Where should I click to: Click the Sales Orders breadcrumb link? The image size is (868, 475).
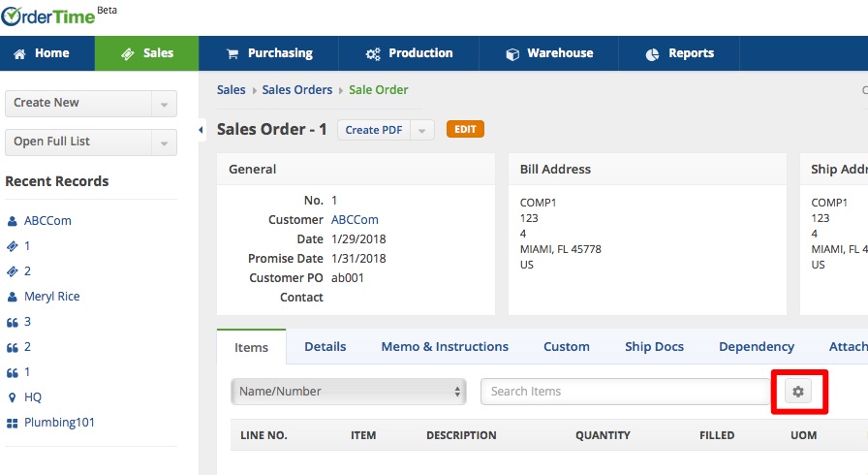[297, 90]
